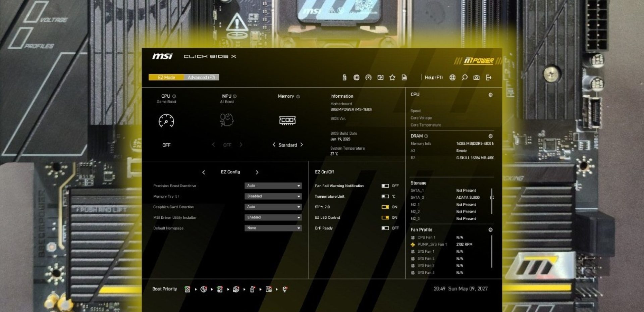Open the globe language selector
The width and height of the screenshot is (644, 312).
pyautogui.click(x=452, y=77)
